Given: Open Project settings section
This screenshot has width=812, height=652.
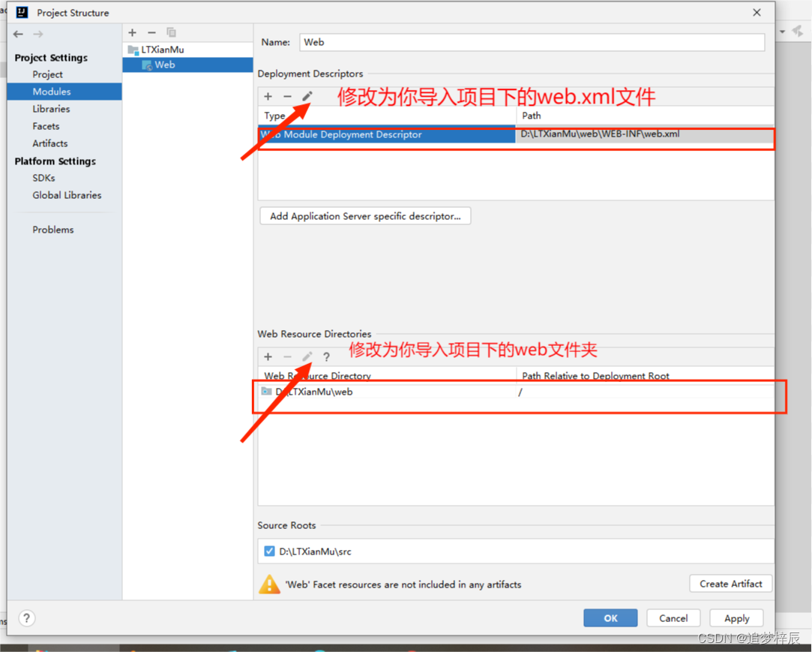Looking at the screenshot, I should tap(48, 74).
